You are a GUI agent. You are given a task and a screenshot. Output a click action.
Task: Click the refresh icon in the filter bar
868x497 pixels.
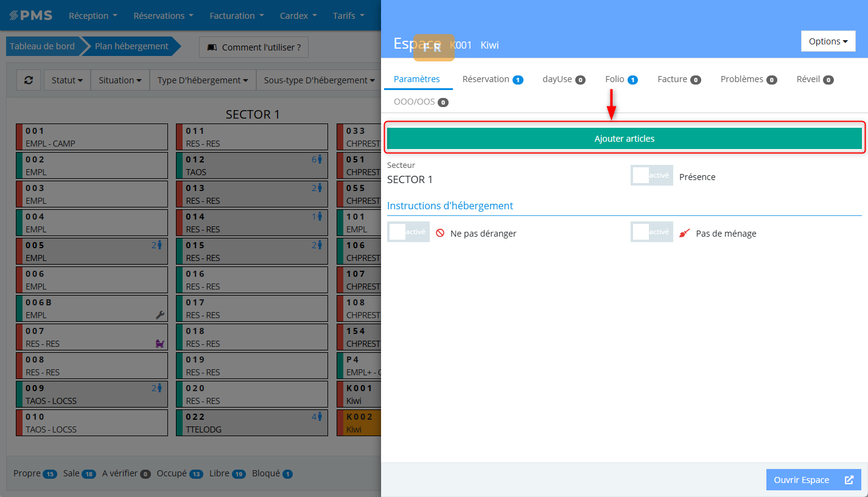click(29, 80)
